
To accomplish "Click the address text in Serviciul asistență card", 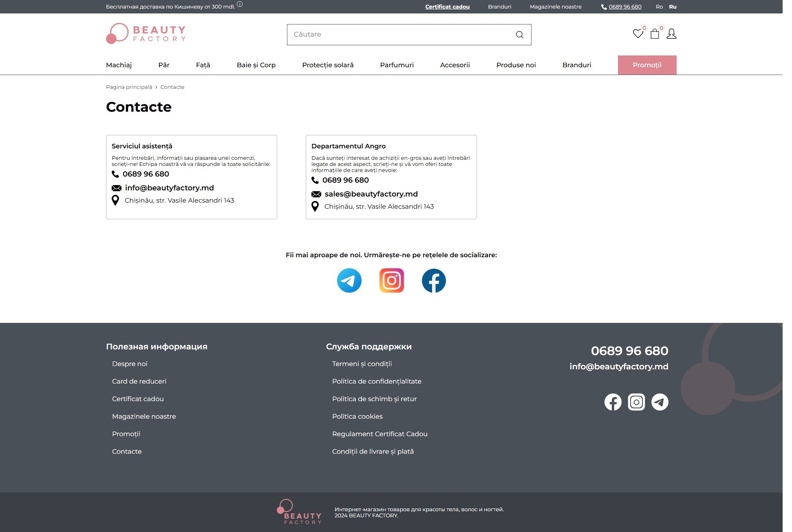I will (179, 201).
